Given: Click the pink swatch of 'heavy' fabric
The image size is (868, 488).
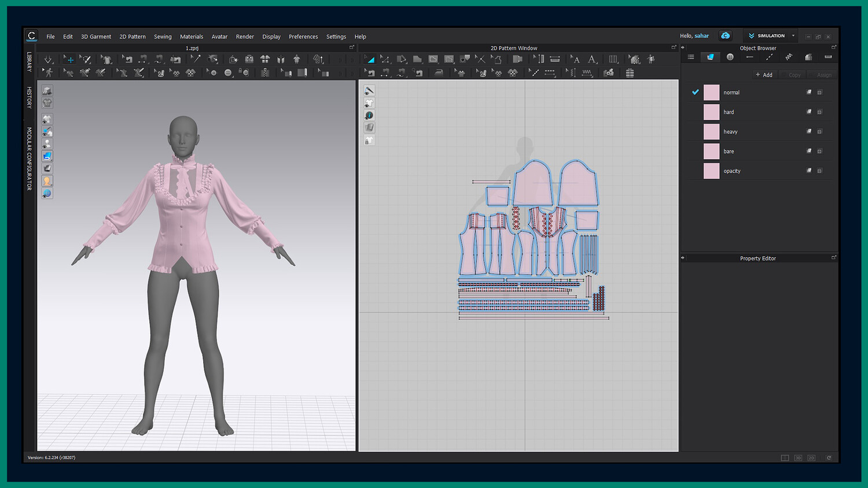Looking at the screenshot, I should click(x=711, y=132).
